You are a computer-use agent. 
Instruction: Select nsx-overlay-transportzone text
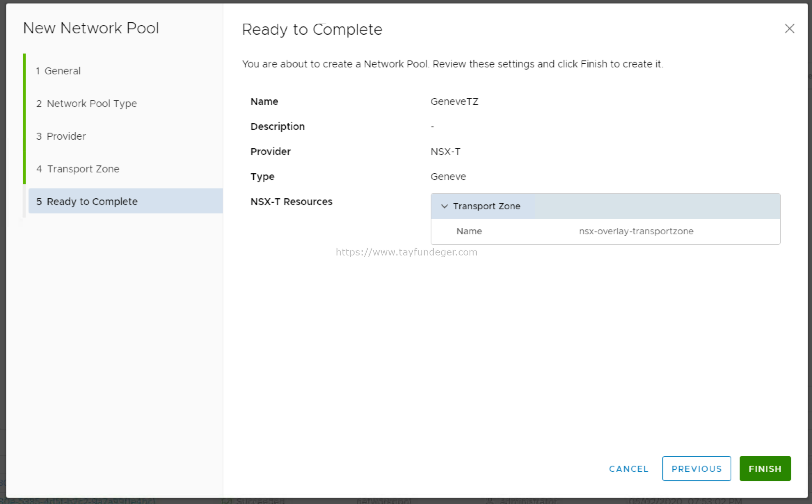point(636,231)
